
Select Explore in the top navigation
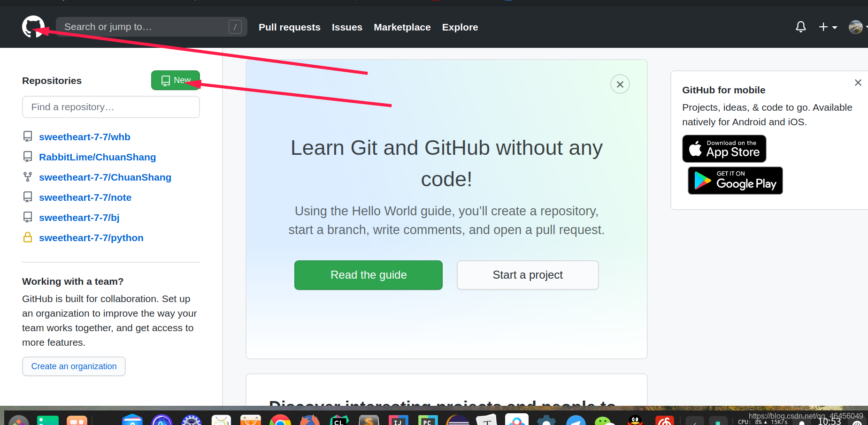[x=460, y=27]
